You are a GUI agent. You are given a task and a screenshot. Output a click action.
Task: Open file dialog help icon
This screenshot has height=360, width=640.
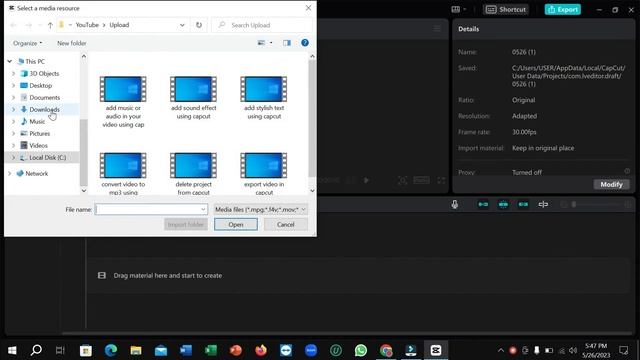[305, 43]
